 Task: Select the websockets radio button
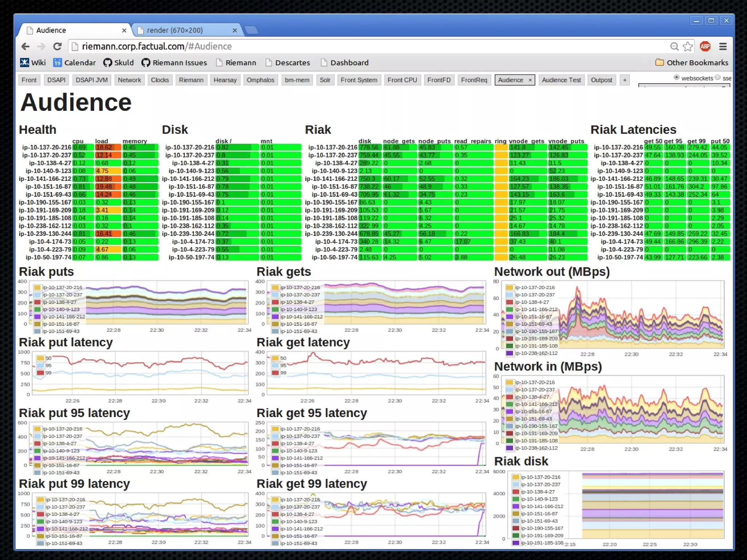(x=677, y=77)
